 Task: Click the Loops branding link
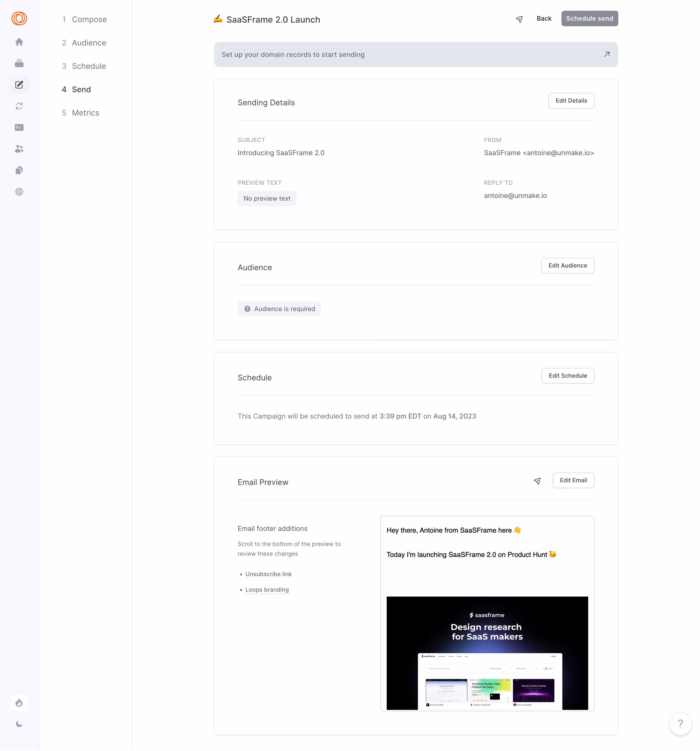[x=267, y=590]
